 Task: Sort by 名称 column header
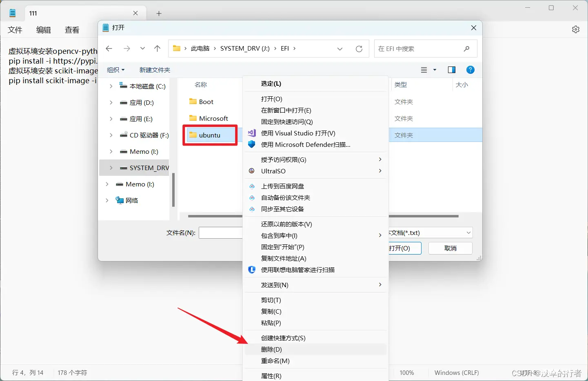click(x=201, y=84)
